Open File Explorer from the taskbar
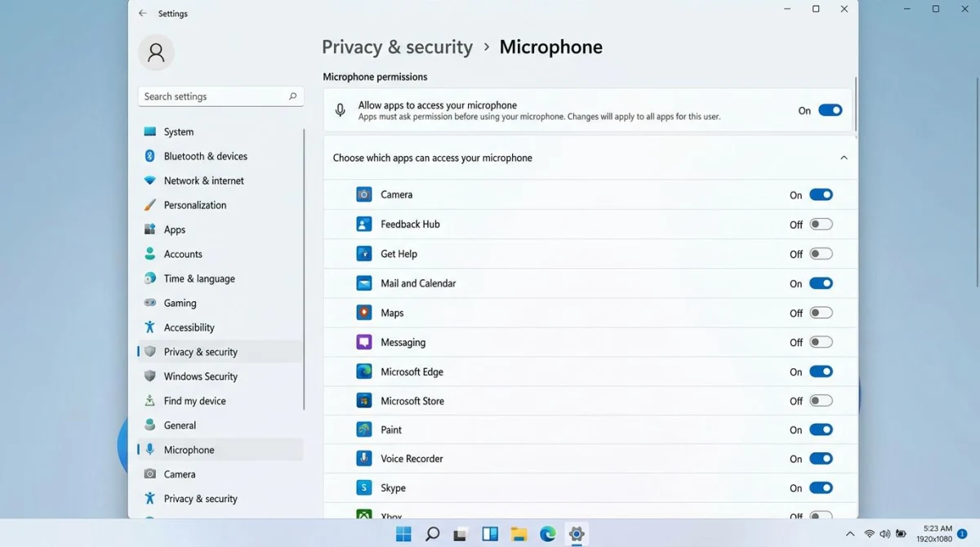This screenshot has height=547, width=980. coord(519,534)
